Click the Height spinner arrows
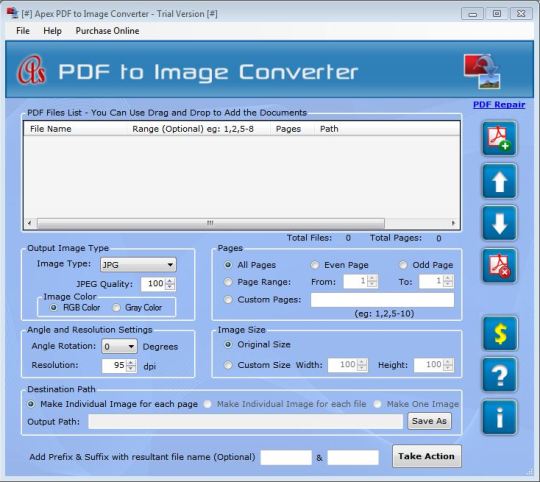Image resolution: width=540 pixels, height=482 pixels. (x=448, y=365)
